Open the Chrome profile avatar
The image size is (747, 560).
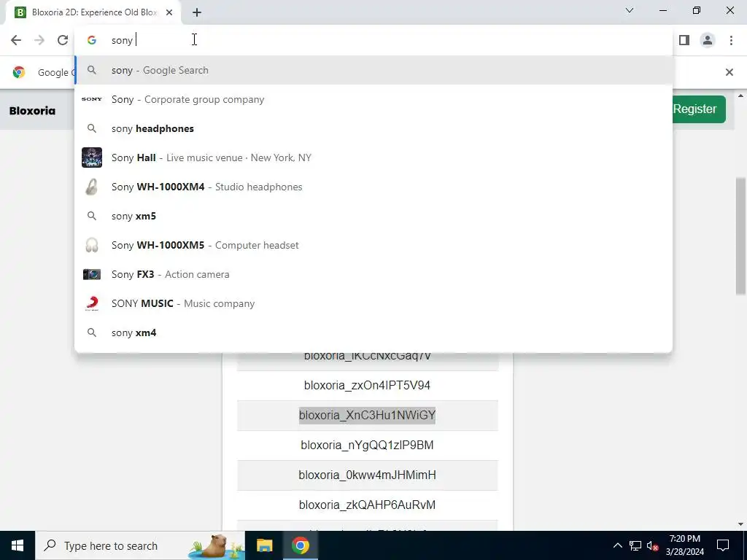(x=708, y=40)
